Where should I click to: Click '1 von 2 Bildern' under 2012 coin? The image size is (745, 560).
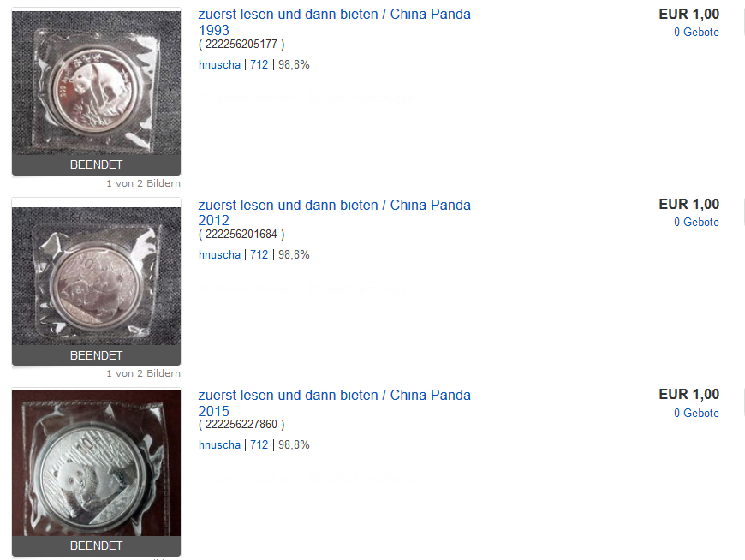pyautogui.click(x=144, y=373)
